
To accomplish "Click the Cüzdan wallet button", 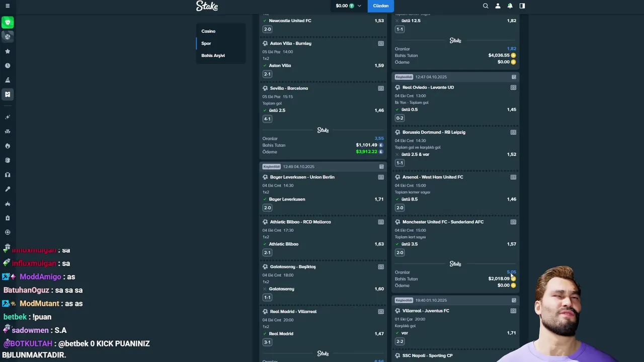I will pyautogui.click(x=380, y=6).
